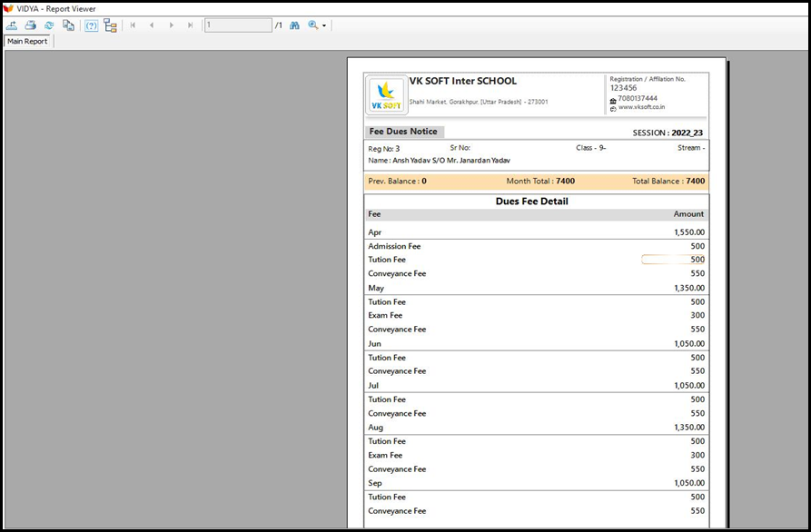This screenshot has height=532, width=811.
Task: Toggle the group tree icon
Action: 110,25
